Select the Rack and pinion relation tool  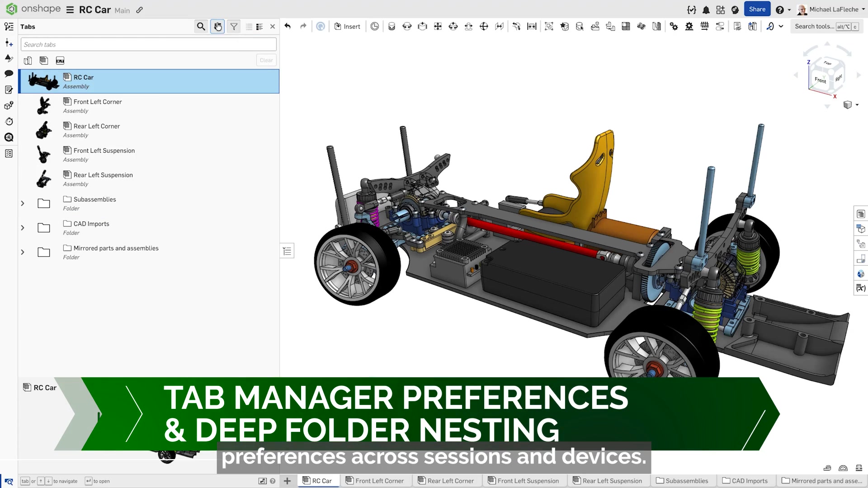[x=689, y=26]
